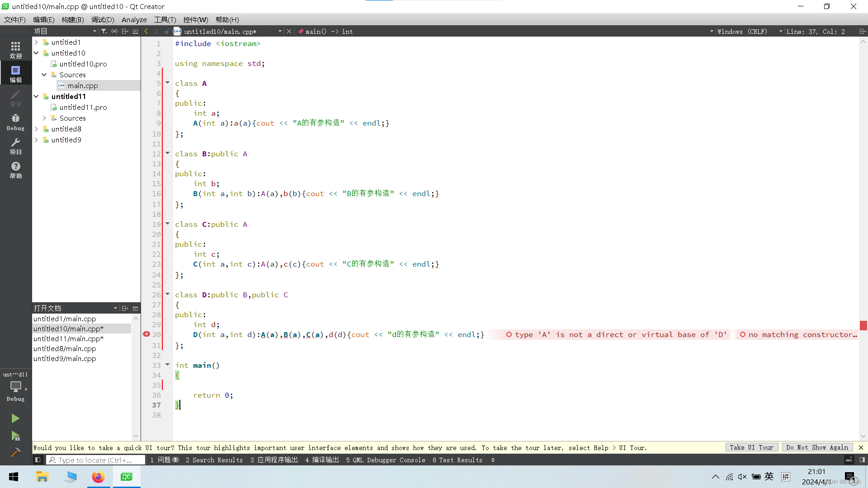The height and width of the screenshot is (488, 868).
Task: Expand the untitled9 project node
Action: (36, 140)
